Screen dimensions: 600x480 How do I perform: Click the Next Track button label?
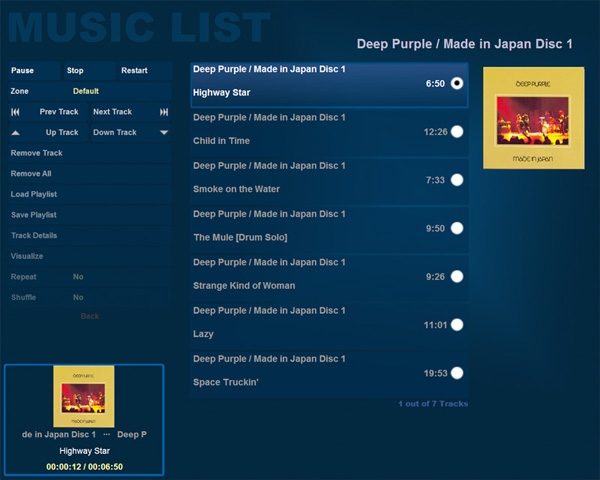(x=112, y=112)
